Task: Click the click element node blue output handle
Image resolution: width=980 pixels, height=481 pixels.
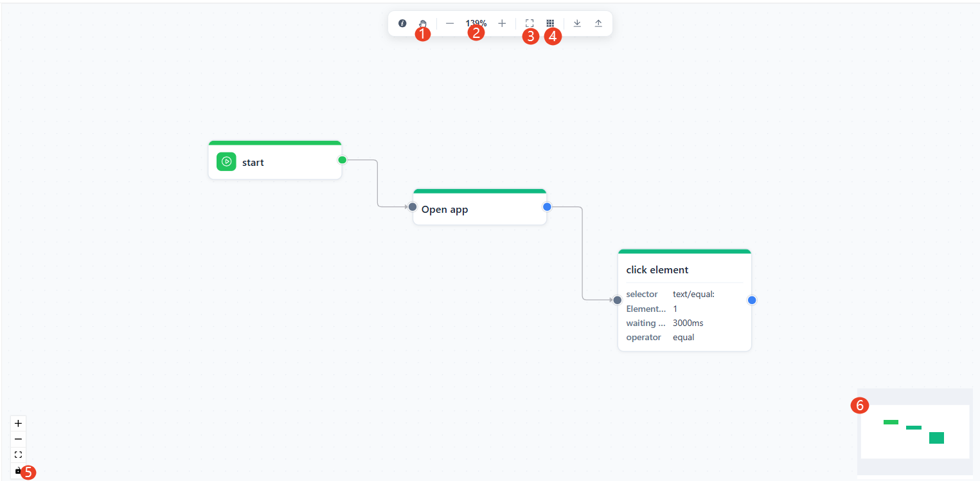Action: point(752,300)
